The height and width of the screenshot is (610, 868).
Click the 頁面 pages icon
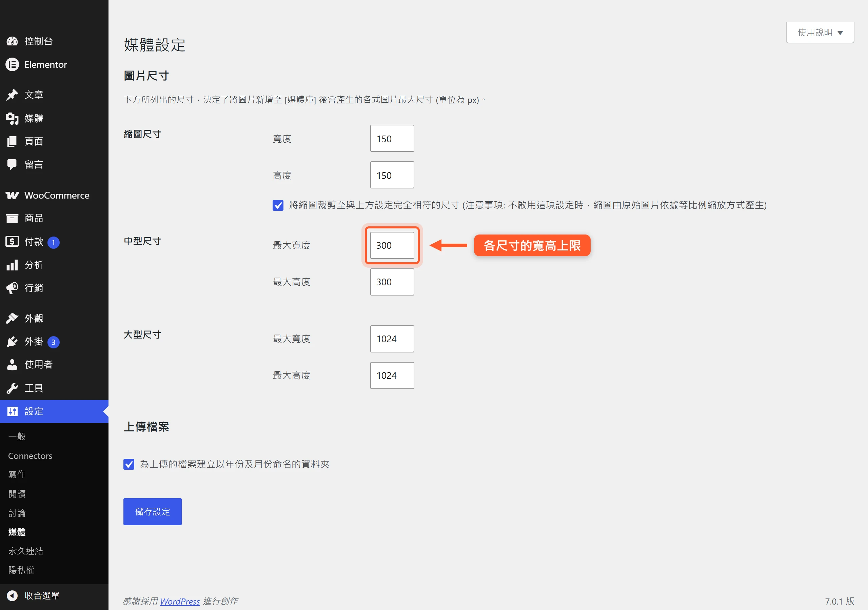[12, 141]
